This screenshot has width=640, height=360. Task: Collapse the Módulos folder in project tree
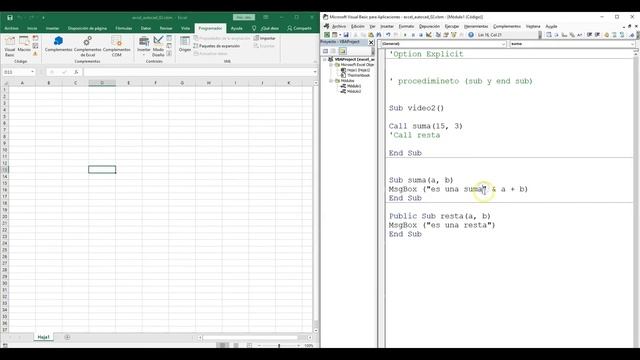331,81
